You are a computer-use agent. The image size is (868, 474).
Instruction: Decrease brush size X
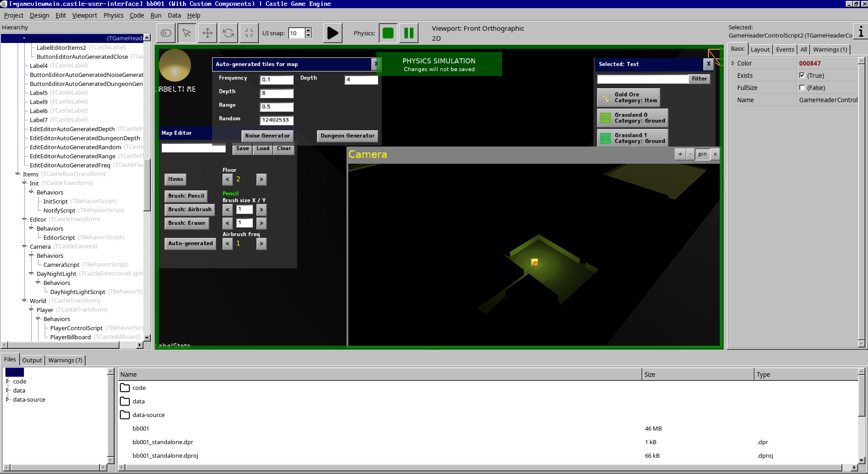(228, 210)
